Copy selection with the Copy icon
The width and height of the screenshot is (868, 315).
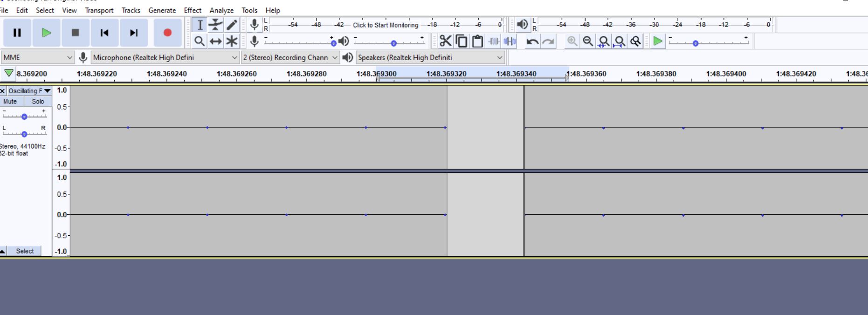tap(462, 41)
